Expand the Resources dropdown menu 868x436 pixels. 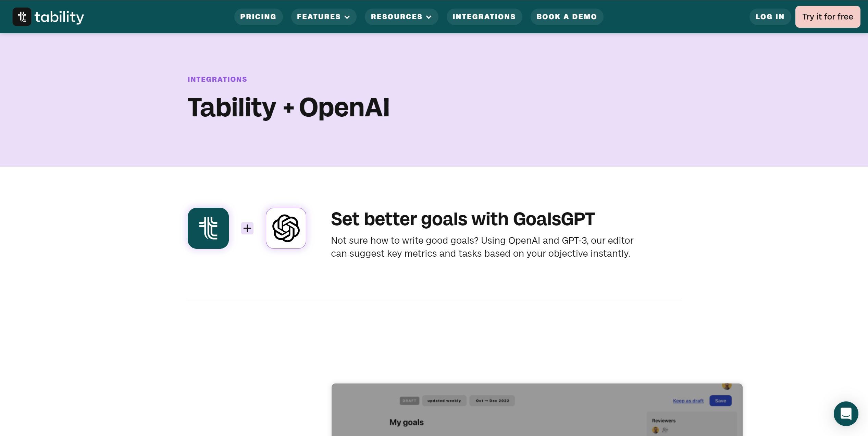401,17
